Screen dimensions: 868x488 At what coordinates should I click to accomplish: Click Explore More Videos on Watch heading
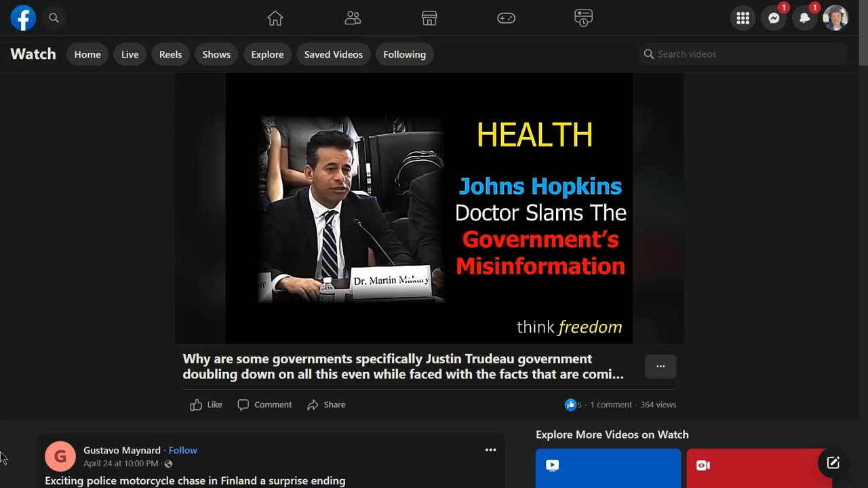(x=612, y=434)
